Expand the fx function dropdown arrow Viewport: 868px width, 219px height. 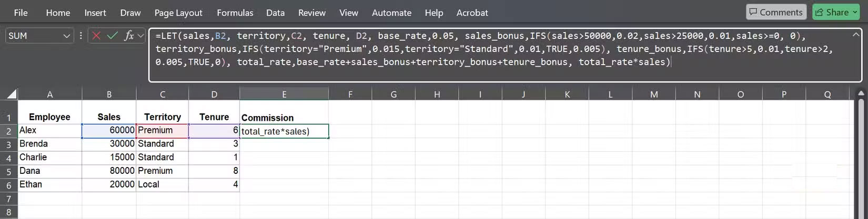coord(140,36)
